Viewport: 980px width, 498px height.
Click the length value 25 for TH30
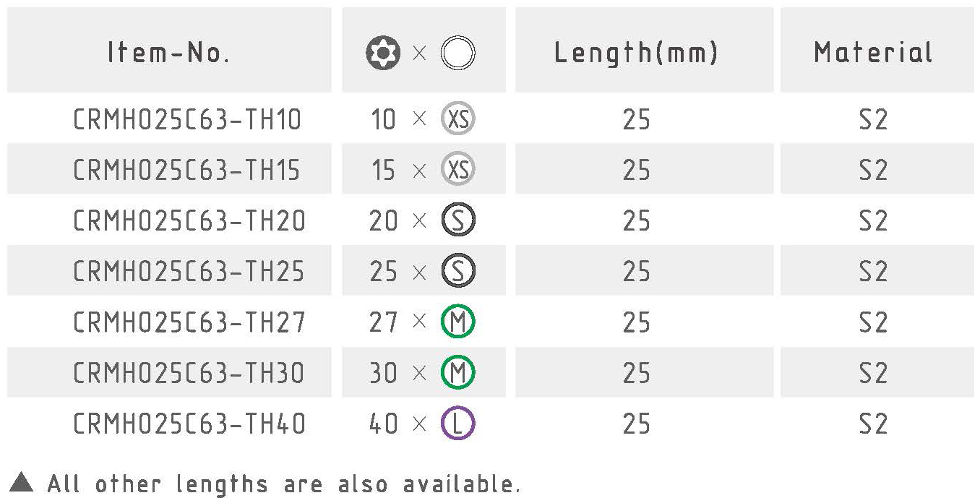click(x=636, y=372)
